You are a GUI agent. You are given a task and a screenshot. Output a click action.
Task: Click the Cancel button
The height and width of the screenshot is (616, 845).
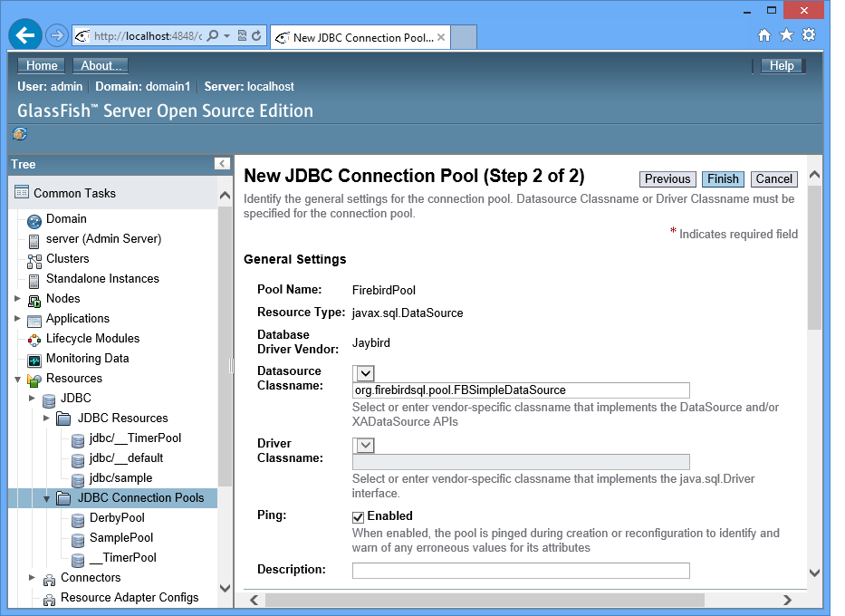click(773, 179)
